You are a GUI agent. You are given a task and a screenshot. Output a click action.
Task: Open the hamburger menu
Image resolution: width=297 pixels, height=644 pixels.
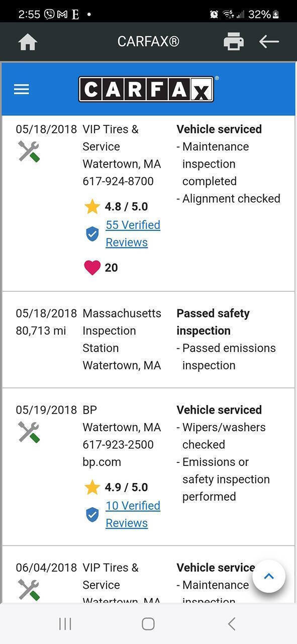tap(22, 90)
